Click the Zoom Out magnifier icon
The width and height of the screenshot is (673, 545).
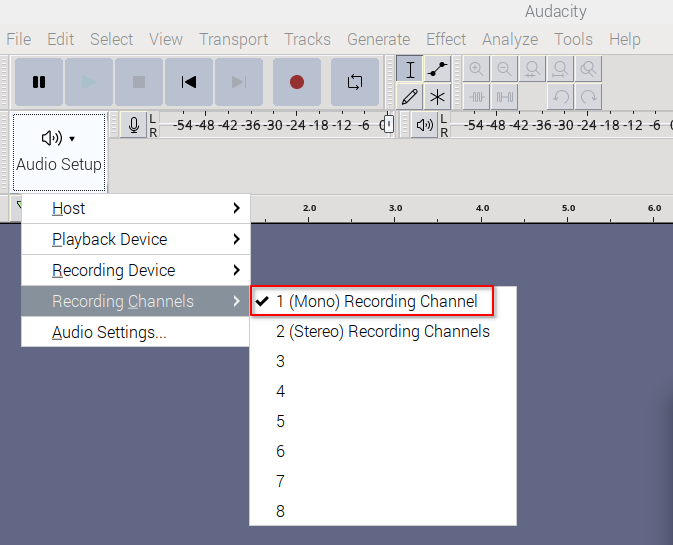pyautogui.click(x=504, y=69)
